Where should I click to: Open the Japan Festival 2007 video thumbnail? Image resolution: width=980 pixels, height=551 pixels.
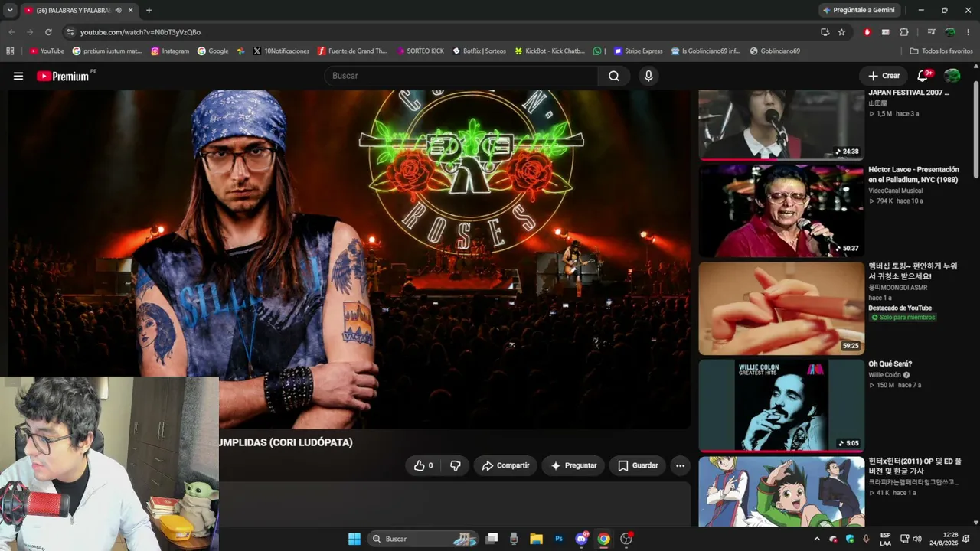coord(781,125)
